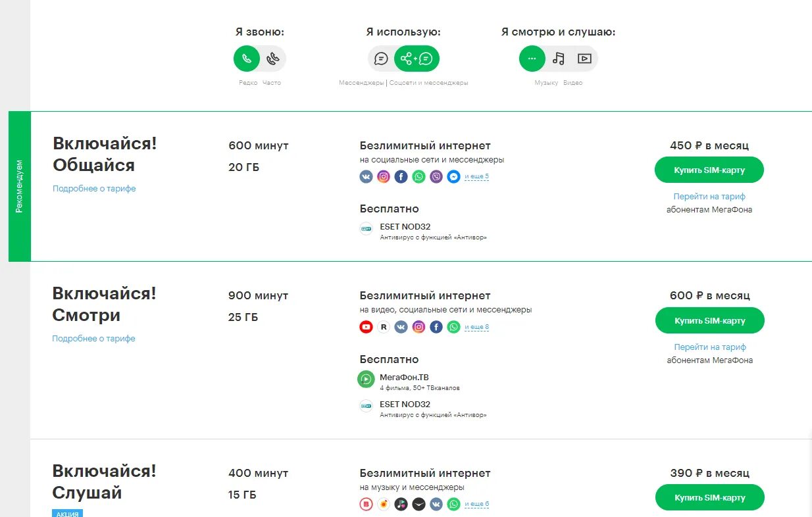Click the YouTube icon in Смотри tariff

click(367, 327)
